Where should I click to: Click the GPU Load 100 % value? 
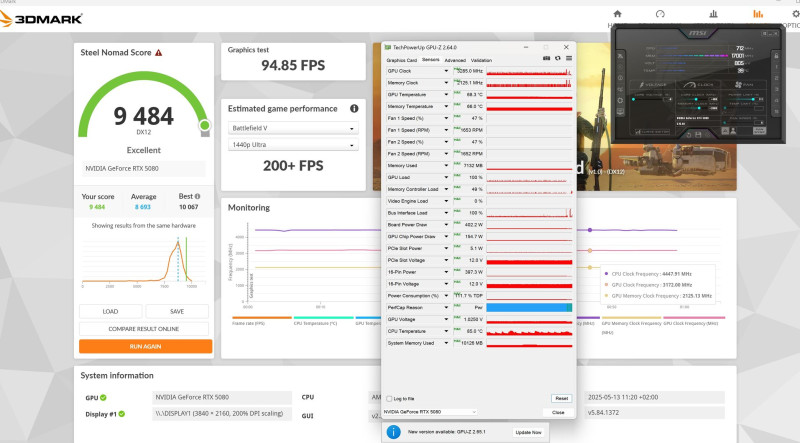(476, 177)
